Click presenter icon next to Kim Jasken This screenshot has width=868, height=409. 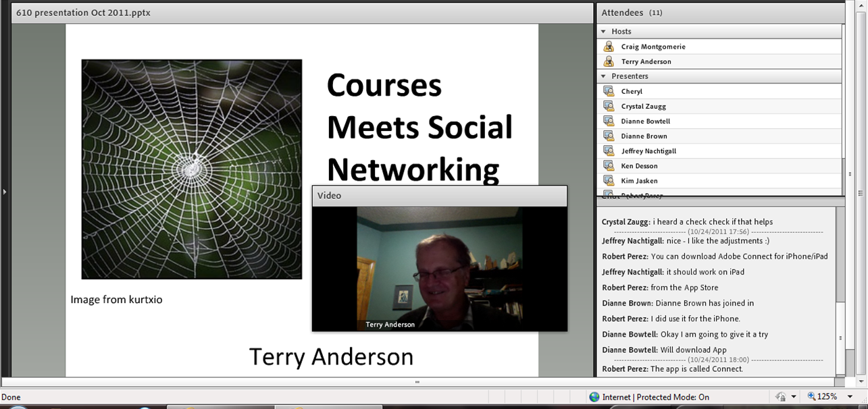pos(609,180)
